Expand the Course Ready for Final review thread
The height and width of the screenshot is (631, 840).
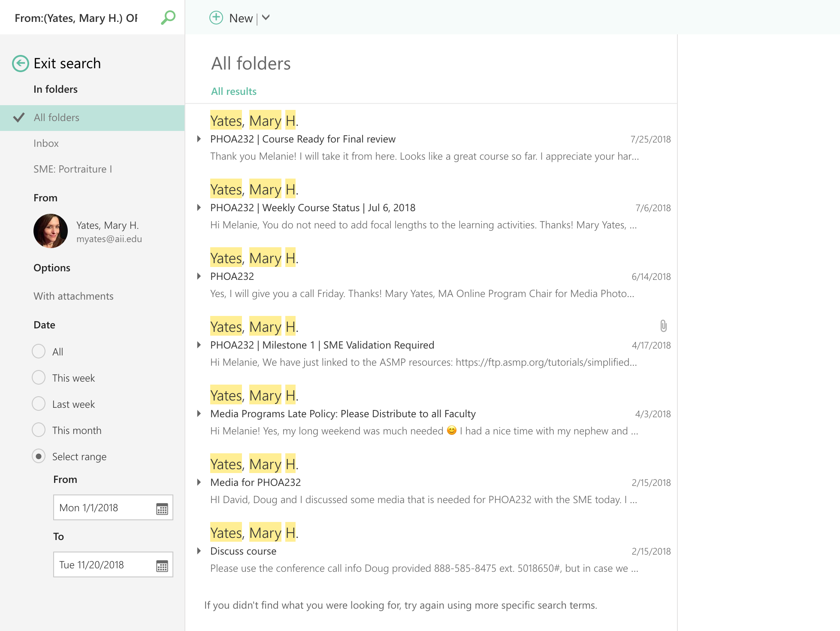199,139
